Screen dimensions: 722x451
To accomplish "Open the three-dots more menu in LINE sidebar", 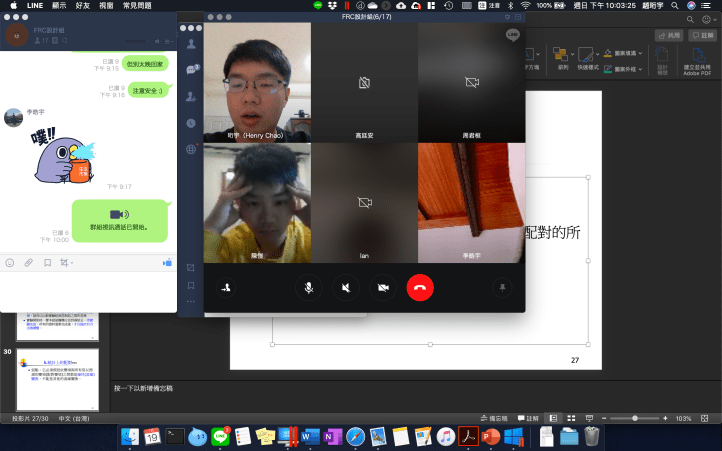I will [x=191, y=302].
